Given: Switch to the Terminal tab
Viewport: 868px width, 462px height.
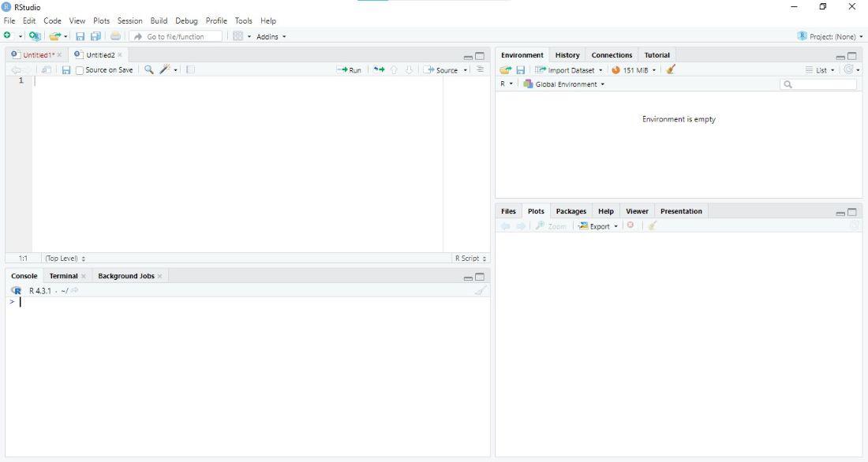Looking at the screenshot, I should click(x=64, y=276).
